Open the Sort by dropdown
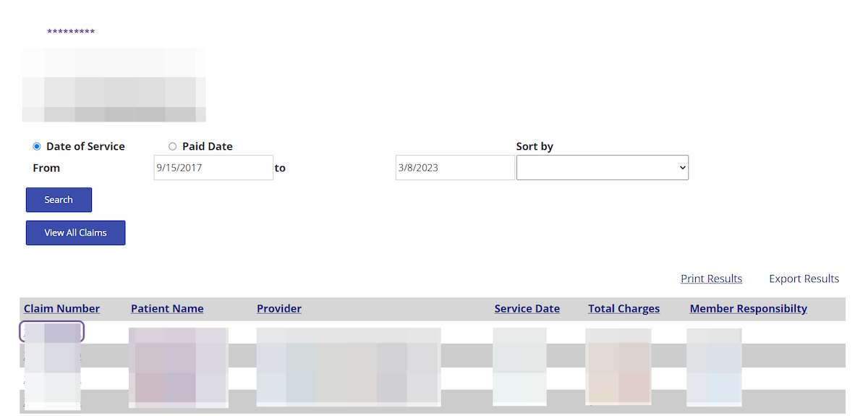This screenshot has height=416, width=868. [603, 167]
